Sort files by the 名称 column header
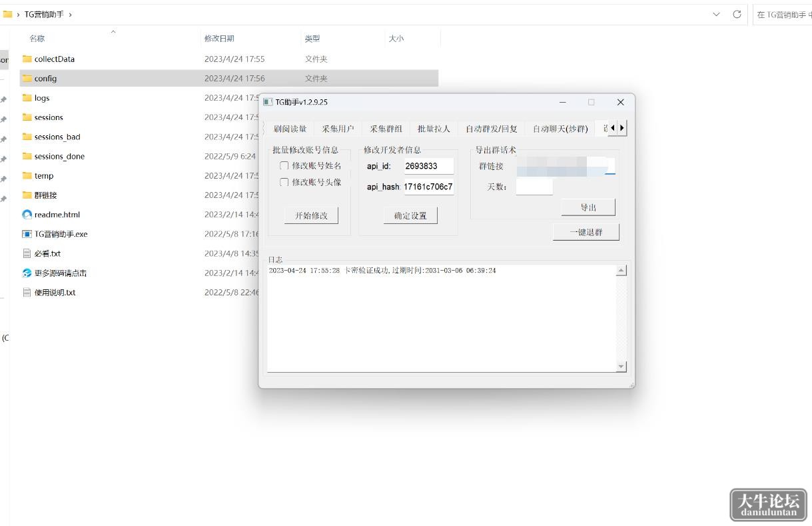The width and height of the screenshot is (812, 526). coord(37,39)
